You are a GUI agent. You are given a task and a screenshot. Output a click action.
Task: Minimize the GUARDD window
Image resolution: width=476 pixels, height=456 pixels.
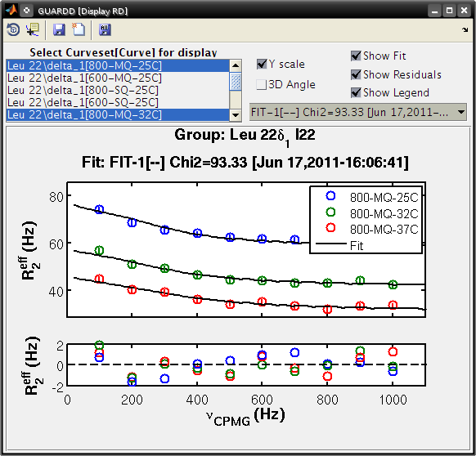[x=435, y=11]
